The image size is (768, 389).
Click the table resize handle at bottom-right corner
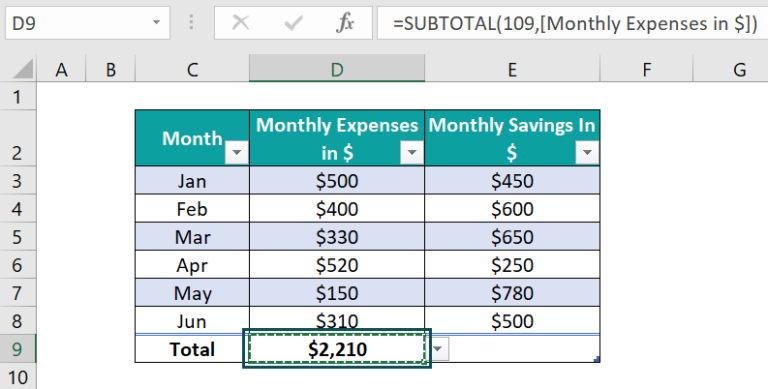pos(597,360)
